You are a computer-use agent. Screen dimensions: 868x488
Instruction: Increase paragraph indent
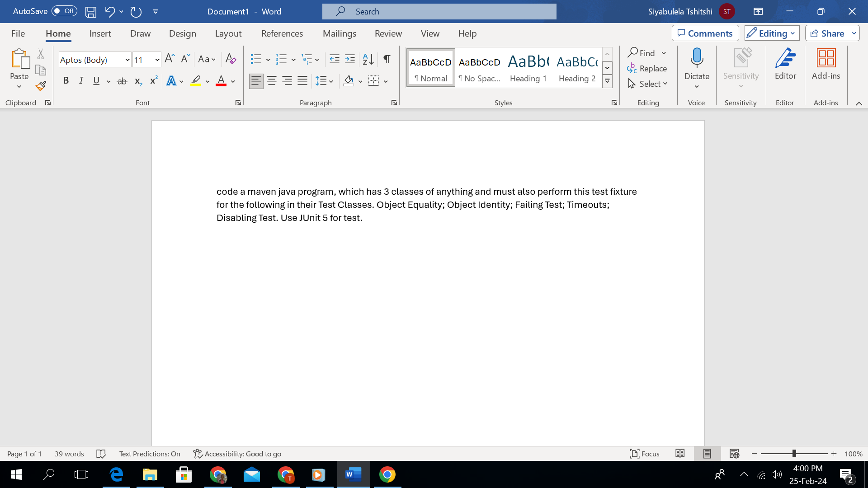coord(350,59)
